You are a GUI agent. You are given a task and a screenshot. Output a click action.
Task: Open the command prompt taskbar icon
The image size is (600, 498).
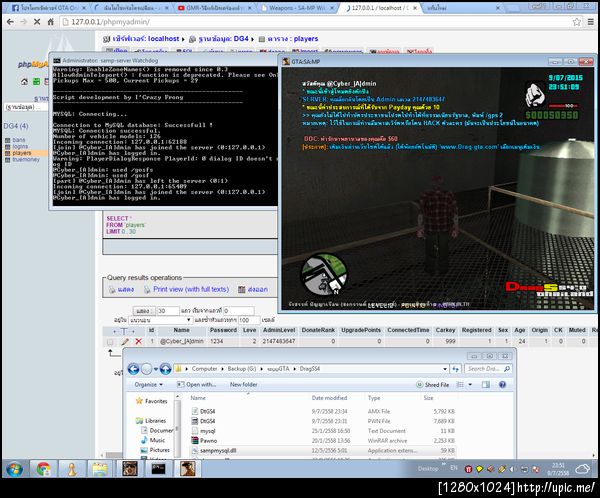coord(158,469)
